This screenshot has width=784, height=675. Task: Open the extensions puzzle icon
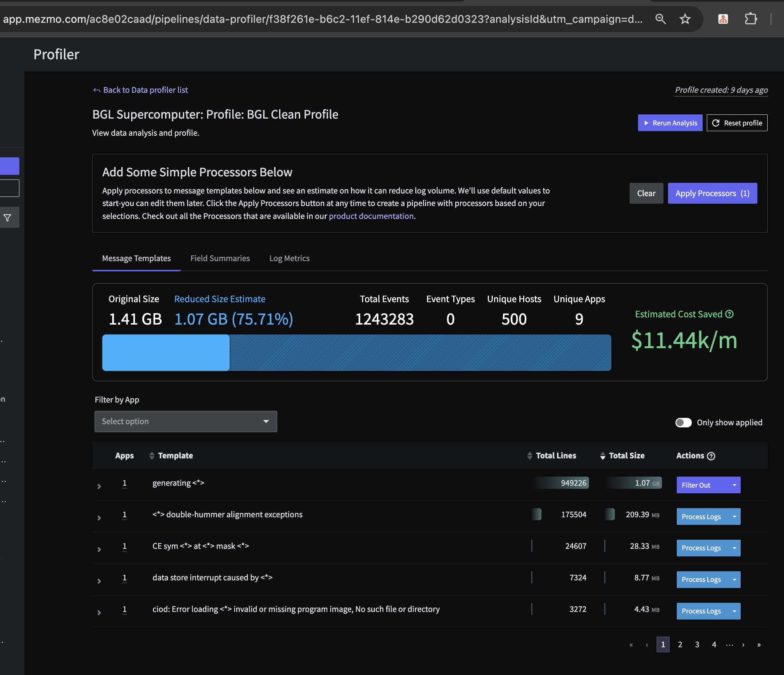pyautogui.click(x=751, y=19)
